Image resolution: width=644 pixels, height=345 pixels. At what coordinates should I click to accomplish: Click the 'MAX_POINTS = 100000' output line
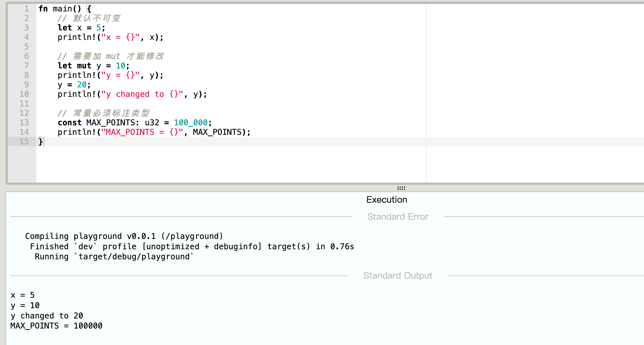(56, 326)
